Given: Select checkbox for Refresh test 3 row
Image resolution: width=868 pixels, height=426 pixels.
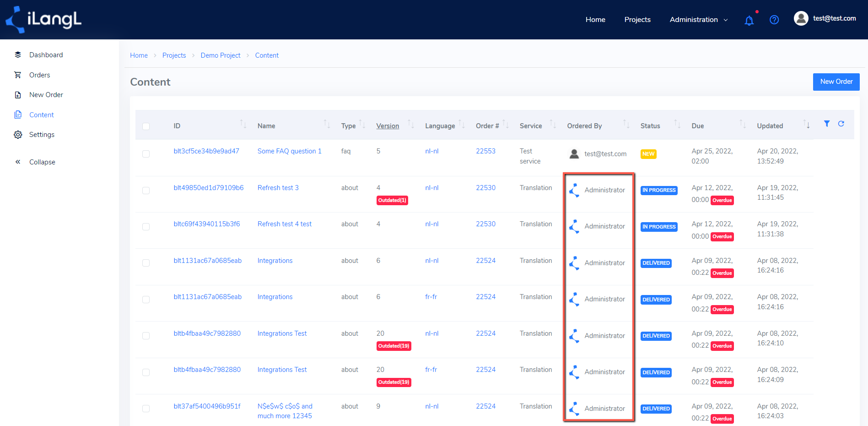Looking at the screenshot, I should (146, 191).
